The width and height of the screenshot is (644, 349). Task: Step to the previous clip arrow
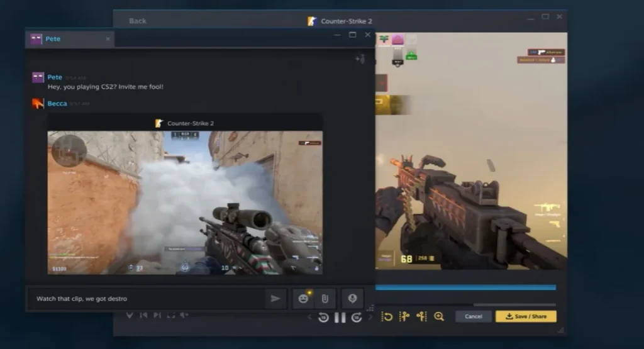tap(309, 317)
